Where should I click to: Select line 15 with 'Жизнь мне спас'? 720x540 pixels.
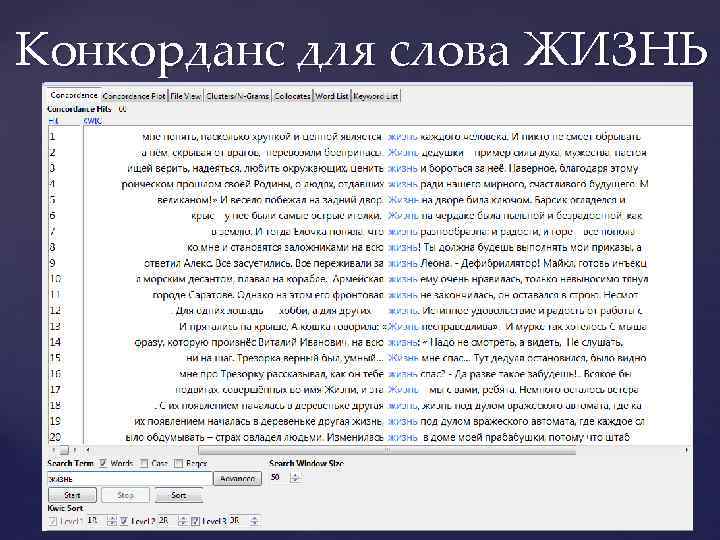370,358
